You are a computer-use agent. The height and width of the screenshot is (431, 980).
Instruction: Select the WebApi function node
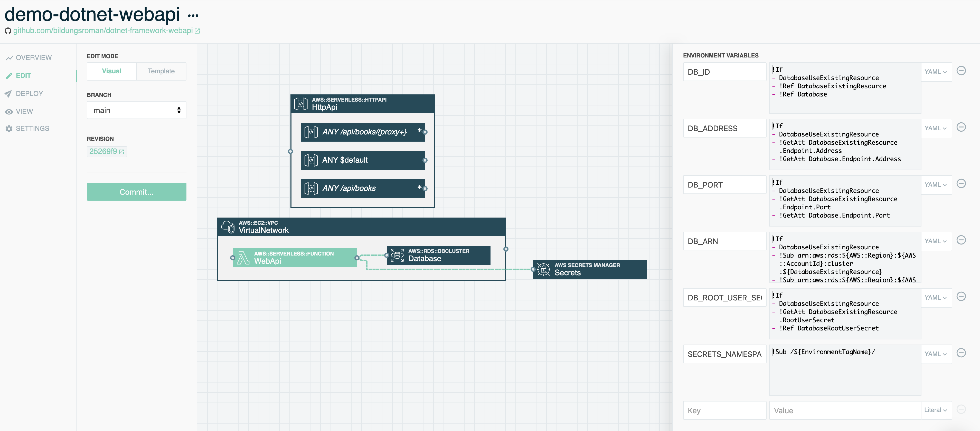[x=295, y=258]
